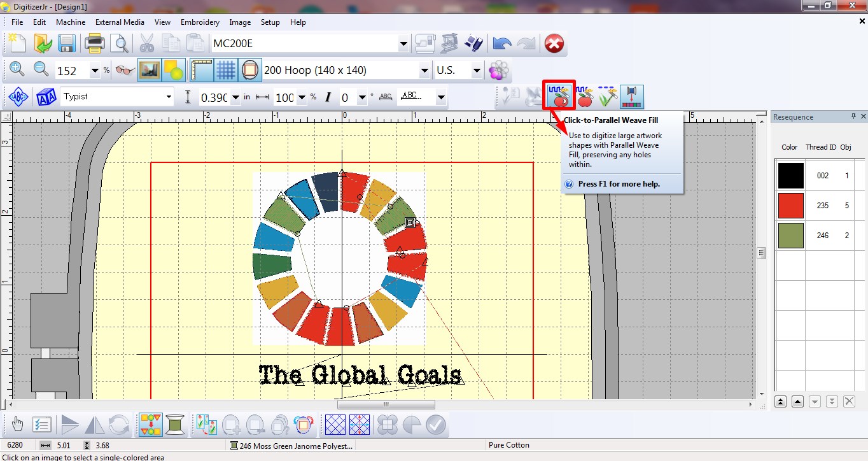Toggle the hoop display button
The image size is (868, 461).
(x=250, y=70)
